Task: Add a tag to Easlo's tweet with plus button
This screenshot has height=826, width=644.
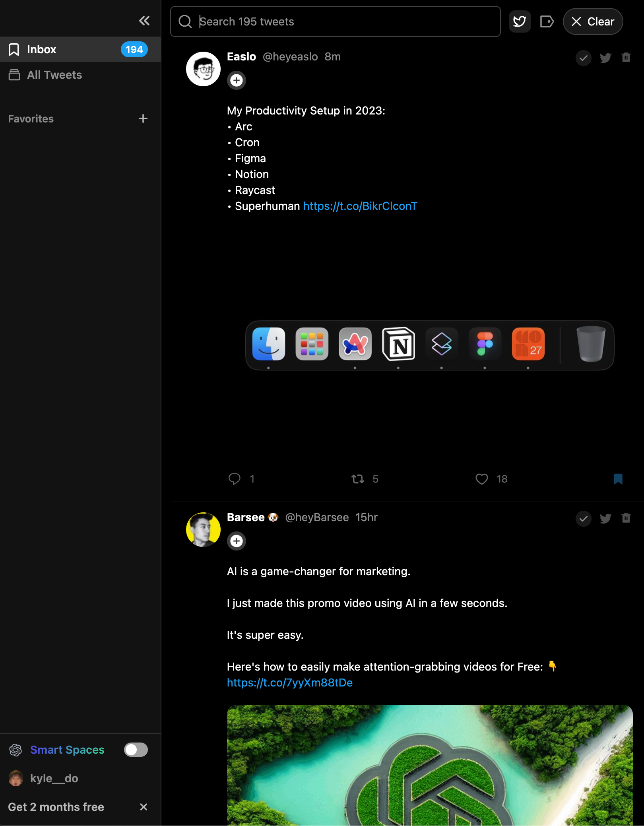Action: pyautogui.click(x=237, y=80)
